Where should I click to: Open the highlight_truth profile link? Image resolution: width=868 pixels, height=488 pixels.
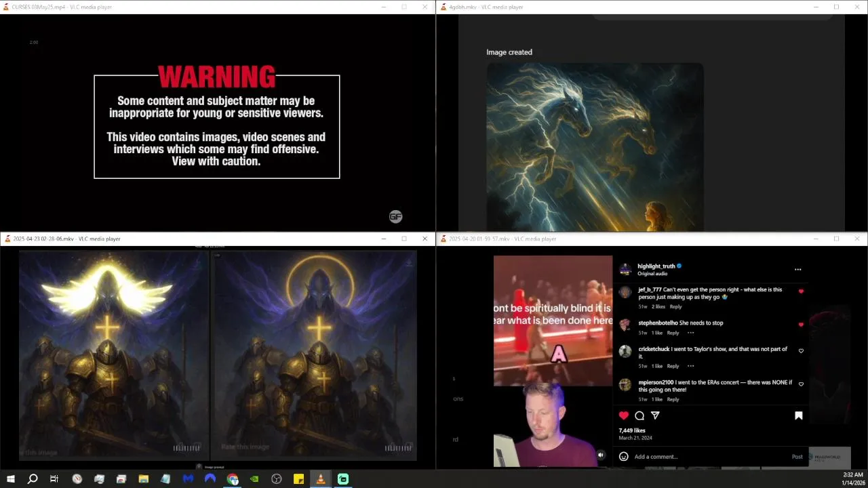click(656, 266)
